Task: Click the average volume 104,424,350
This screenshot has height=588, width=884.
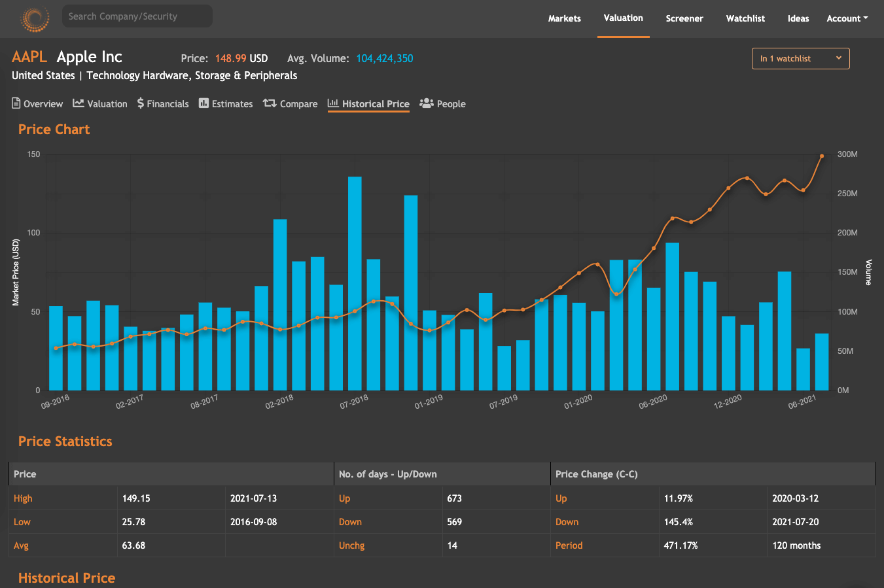Action: pyautogui.click(x=385, y=58)
